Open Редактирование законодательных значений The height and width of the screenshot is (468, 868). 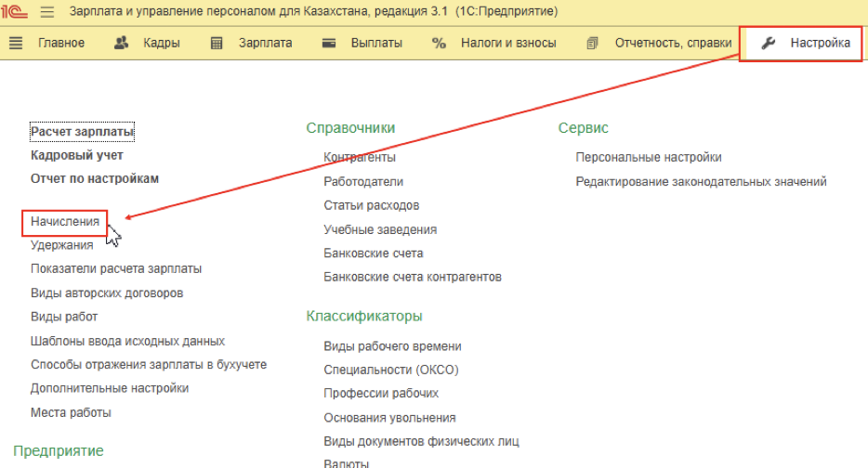coord(702,181)
